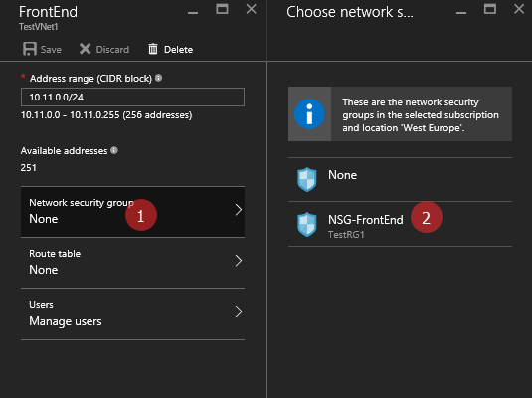532x398 pixels.
Task: Close the Choose network security blade
Action: pos(519,9)
